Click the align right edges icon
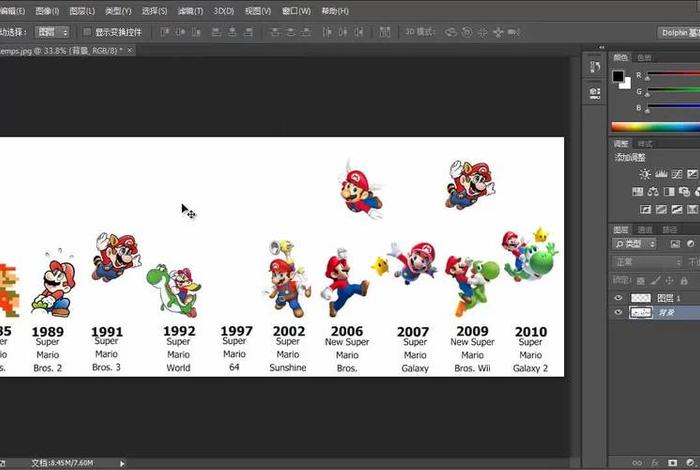 click(248, 32)
